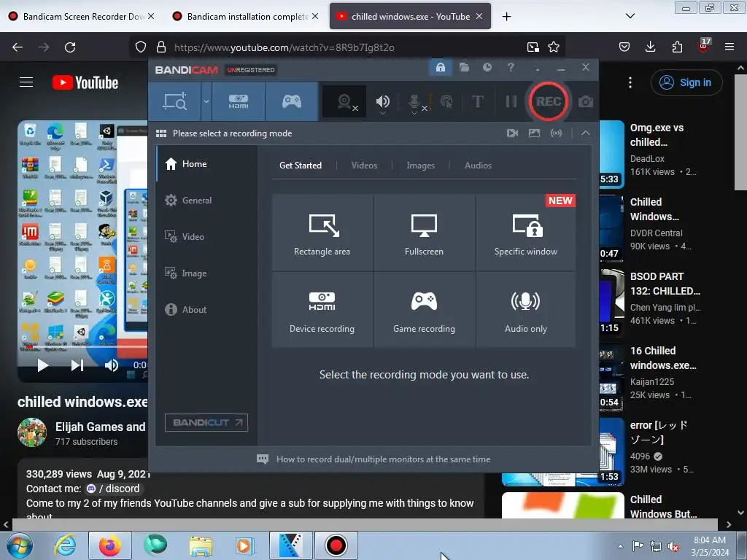The image size is (747, 560).
Task: Open BSOD PART 132 suggested video
Action: point(665,284)
